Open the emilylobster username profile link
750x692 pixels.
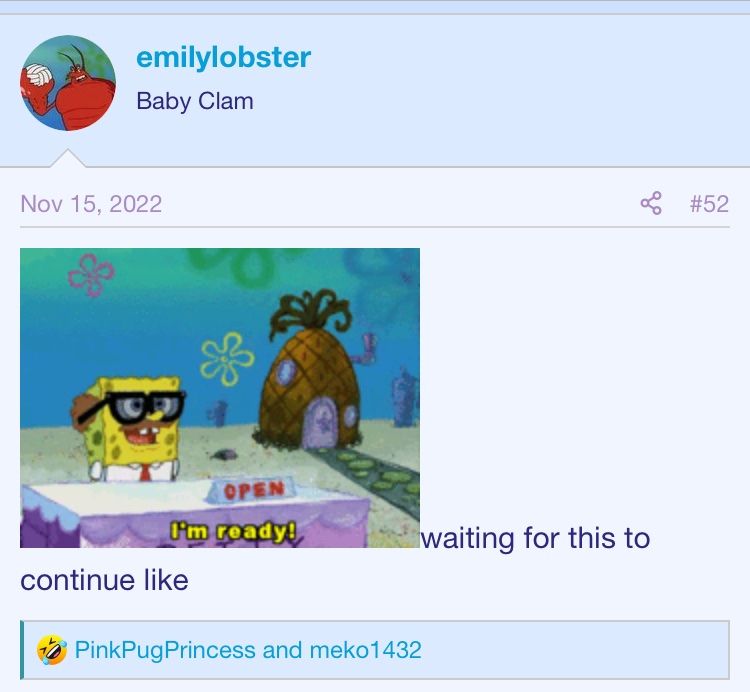223,57
